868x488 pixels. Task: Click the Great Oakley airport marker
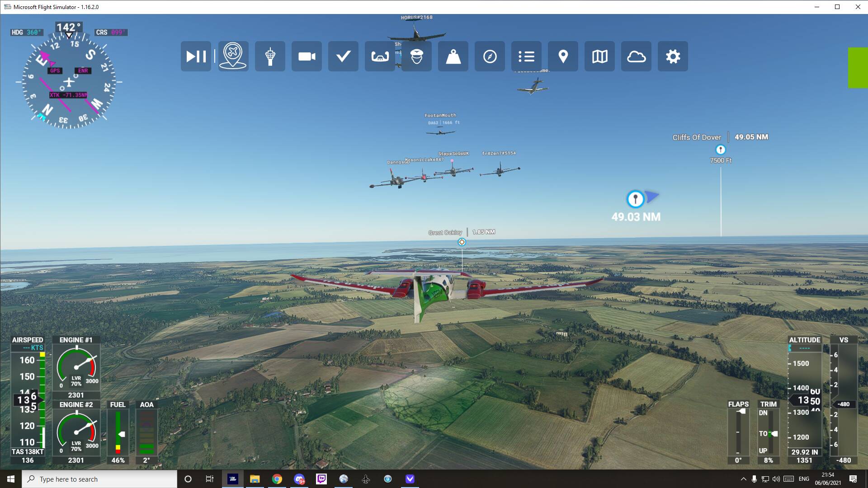coord(462,242)
